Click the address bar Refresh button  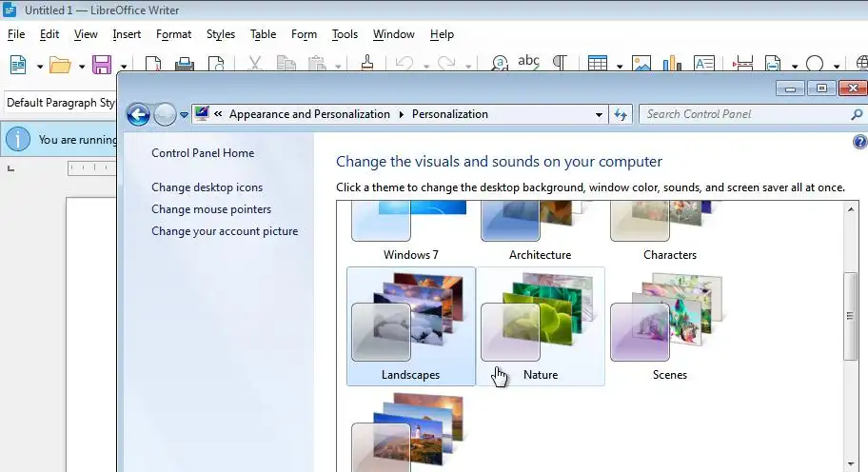[x=621, y=114]
